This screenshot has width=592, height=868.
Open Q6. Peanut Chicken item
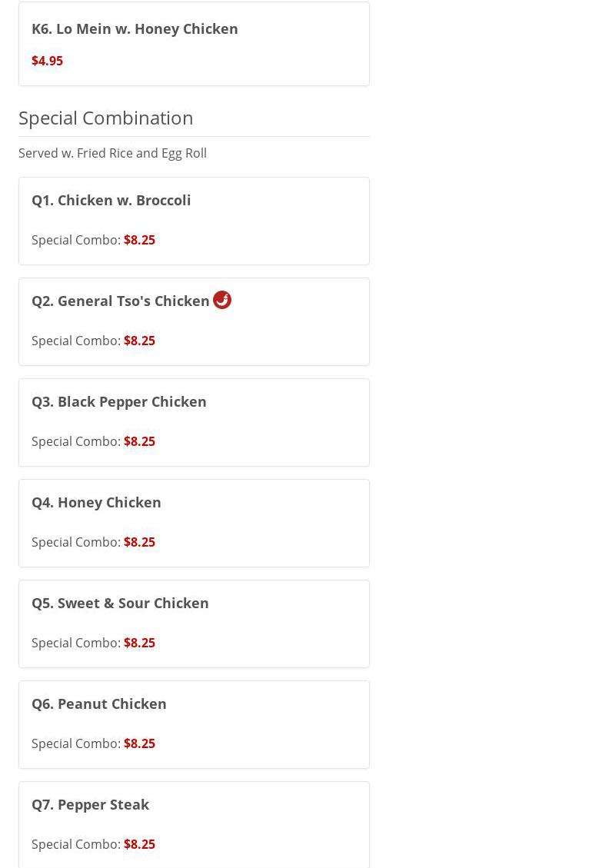pos(99,704)
